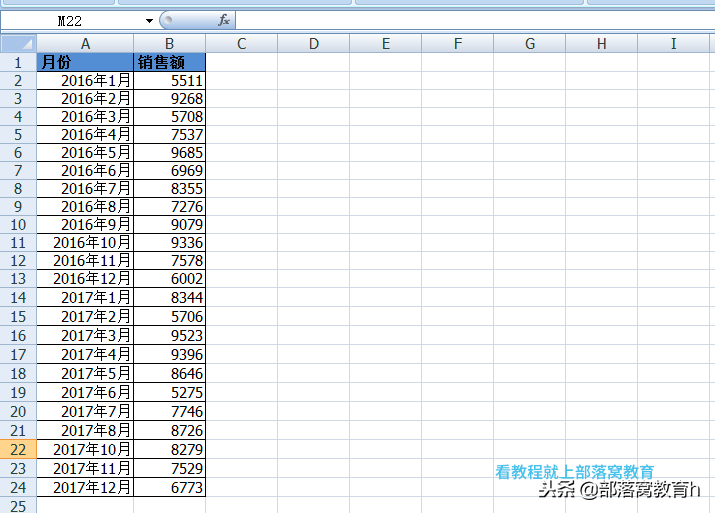The width and height of the screenshot is (715, 513).
Task: Click sales value 9523
Action: [170, 335]
